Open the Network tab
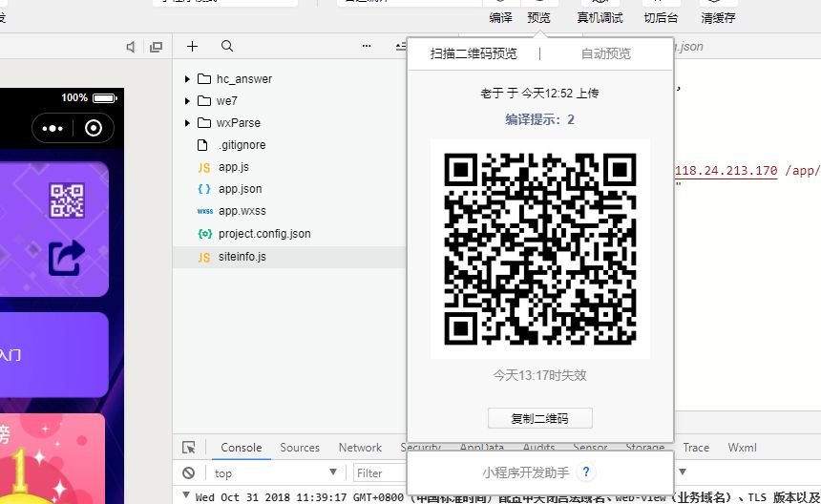 pyautogui.click(x=360, y=448)
